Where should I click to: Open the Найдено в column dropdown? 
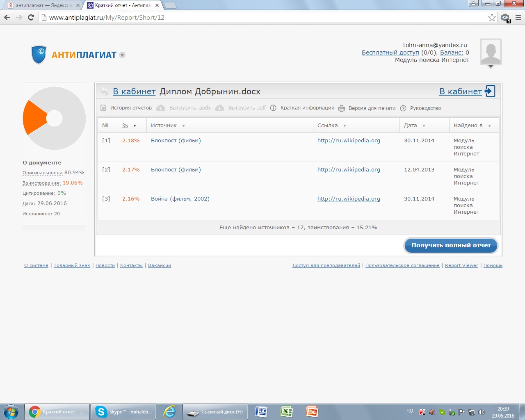(489, 126)
